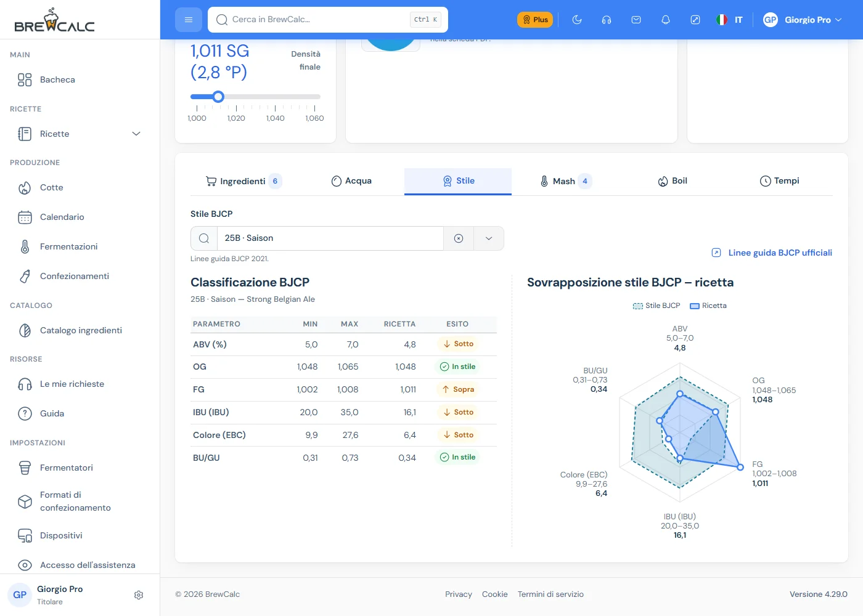Clear the selected BJCP style
The height and width of the screenshot is (616, 863).
coord(459,238)
